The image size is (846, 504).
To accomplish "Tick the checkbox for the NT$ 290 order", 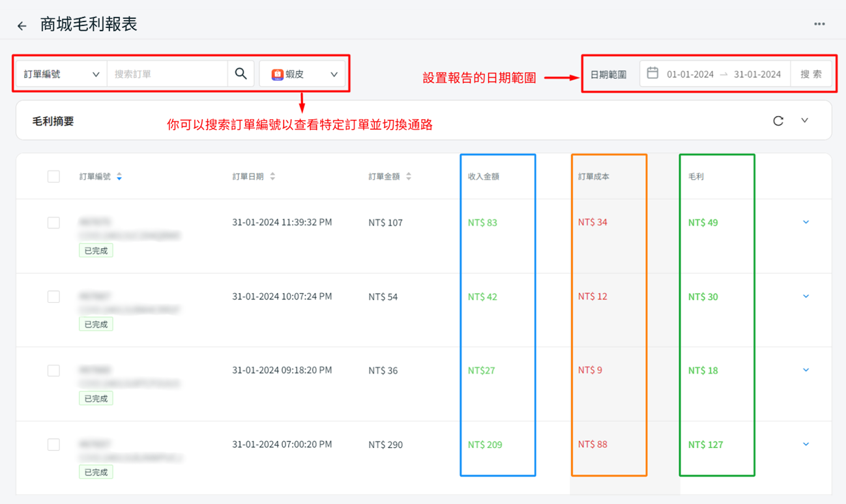I will [53, 445].
